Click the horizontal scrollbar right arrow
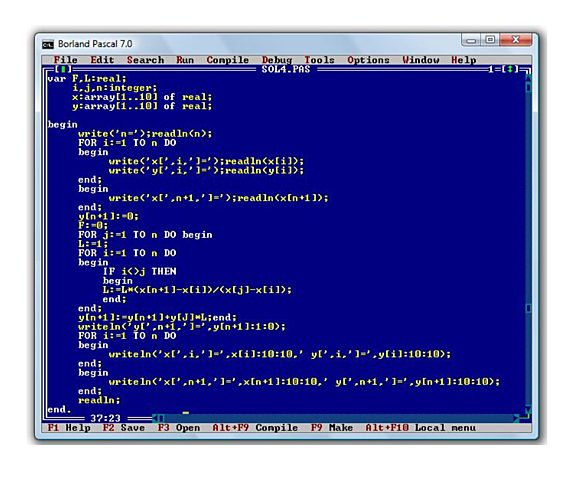The image size is (584, 480). tap(516, 418)
